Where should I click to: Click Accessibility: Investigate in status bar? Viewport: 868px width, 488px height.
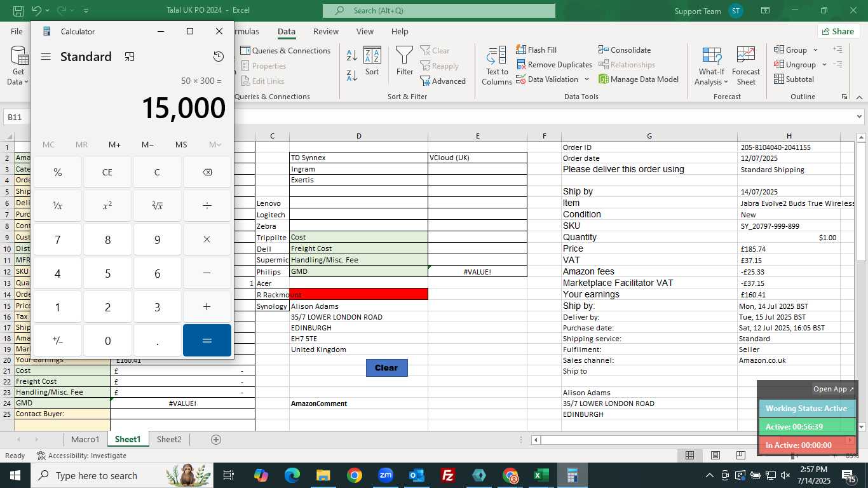click(81, 456)
